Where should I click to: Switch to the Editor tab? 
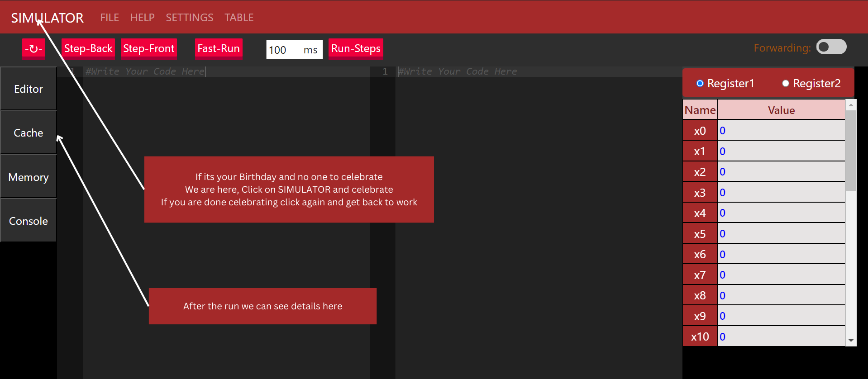point(29,89)
